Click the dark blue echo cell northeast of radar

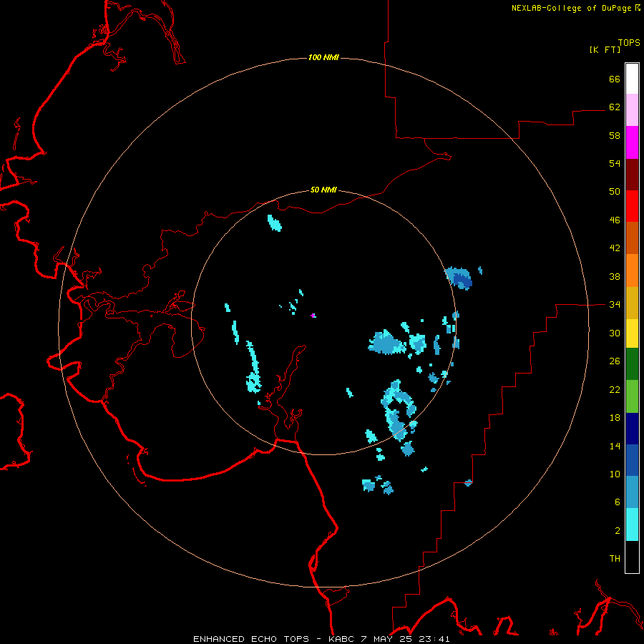pos(462,280)
